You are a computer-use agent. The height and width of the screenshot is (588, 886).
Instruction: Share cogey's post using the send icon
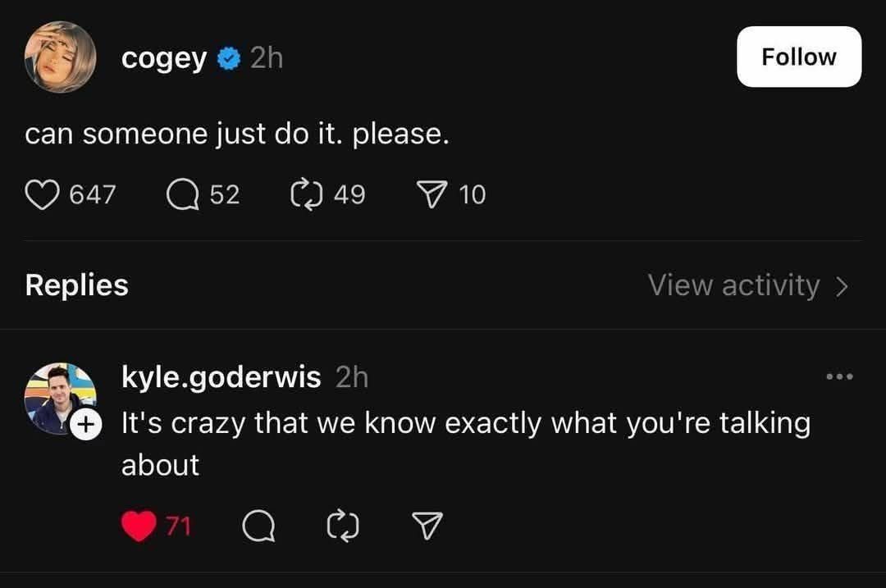431,195
